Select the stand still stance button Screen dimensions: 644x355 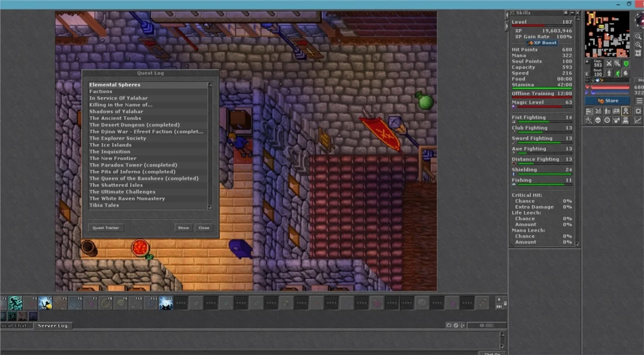(609, 73)
